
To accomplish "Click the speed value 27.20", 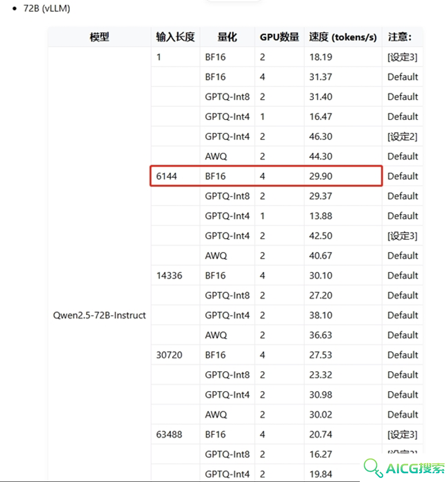I will point(321,295).
